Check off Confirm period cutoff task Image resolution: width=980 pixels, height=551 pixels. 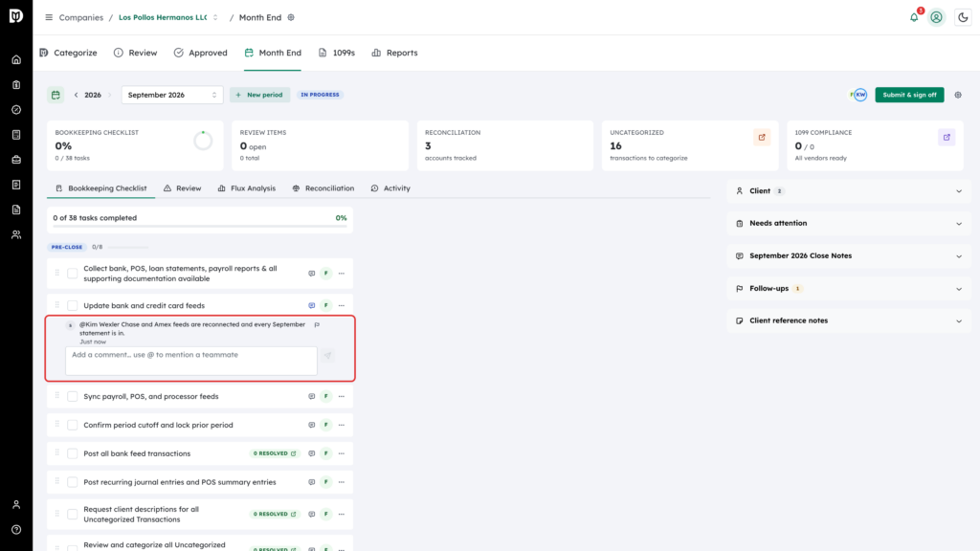73,425
